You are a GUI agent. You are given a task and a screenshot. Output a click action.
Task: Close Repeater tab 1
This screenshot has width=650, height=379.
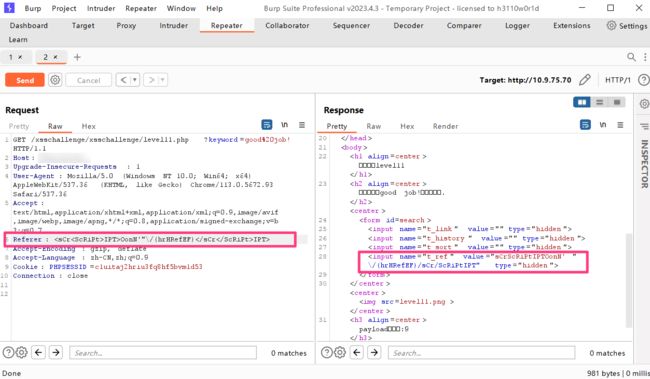click(20, 57)
